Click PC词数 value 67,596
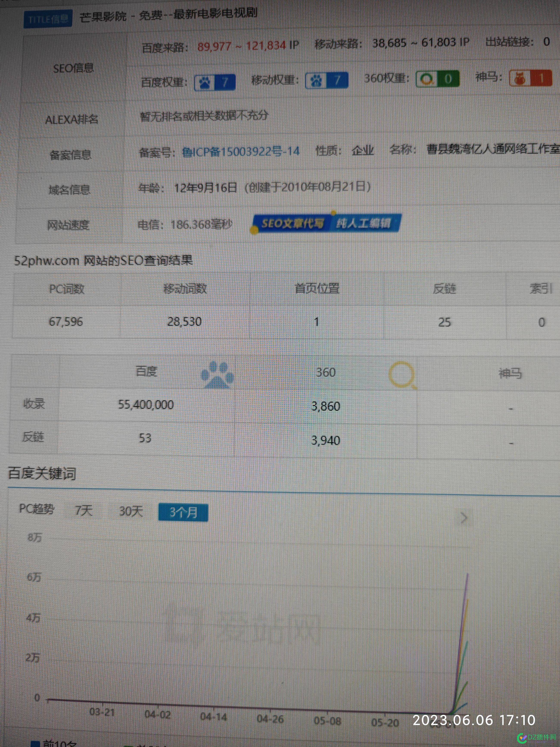This screenshot has height=747, width=560. click(66, 322)
